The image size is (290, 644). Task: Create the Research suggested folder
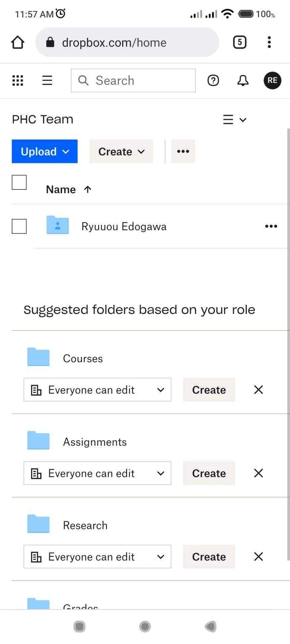(209, 556)
